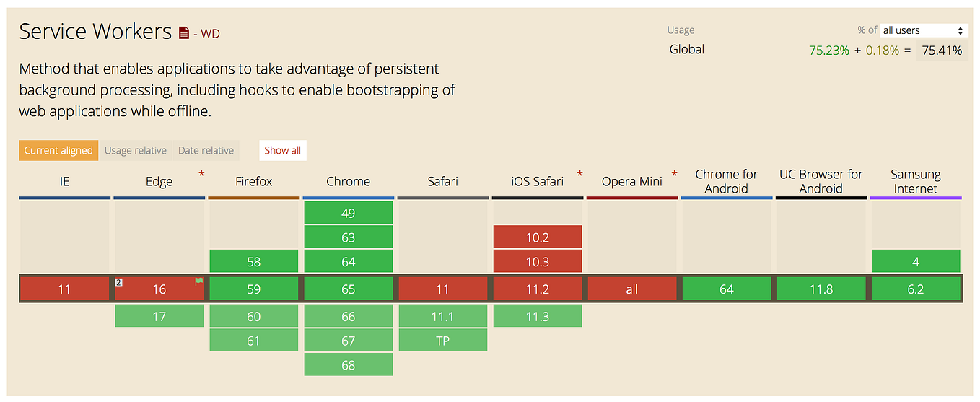The image size is (980, 402).
Task: Switch to Date relative view
Action: 206,150
